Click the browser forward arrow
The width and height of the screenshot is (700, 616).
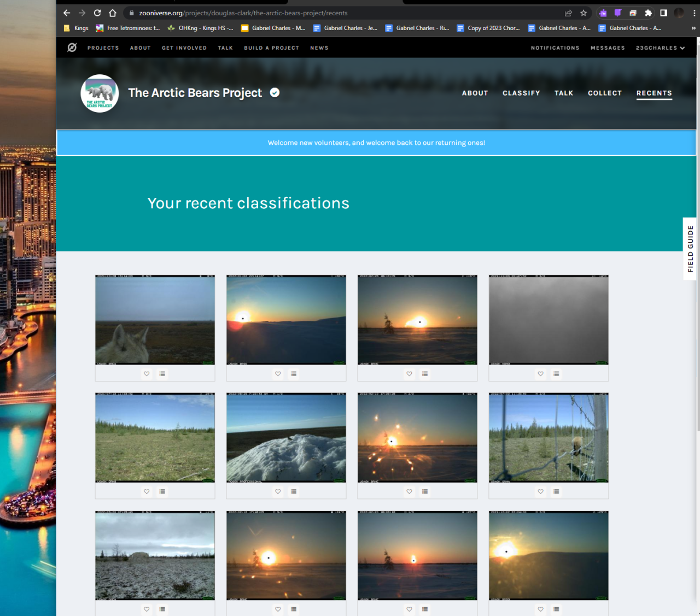click(x=82, y=13)
